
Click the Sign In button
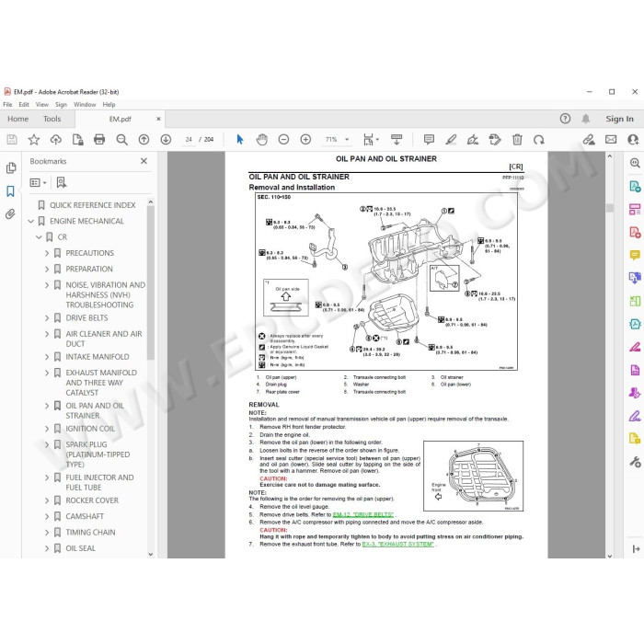point(619,119)
